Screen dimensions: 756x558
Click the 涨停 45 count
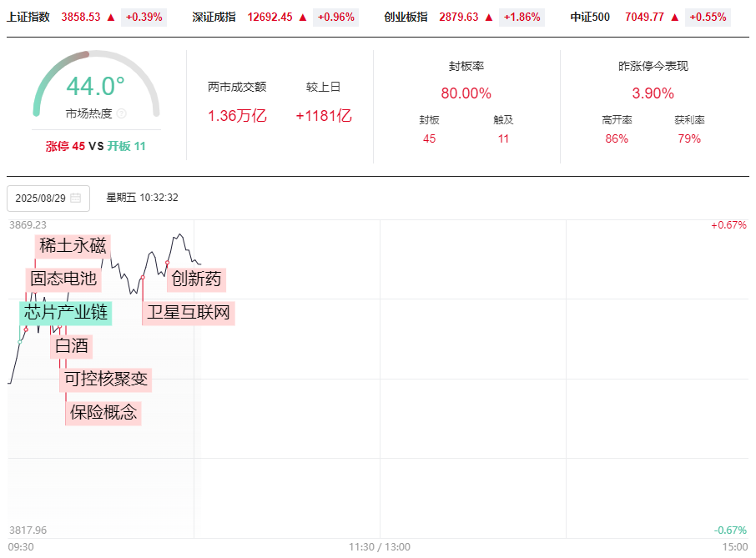(x=65, y=146)
